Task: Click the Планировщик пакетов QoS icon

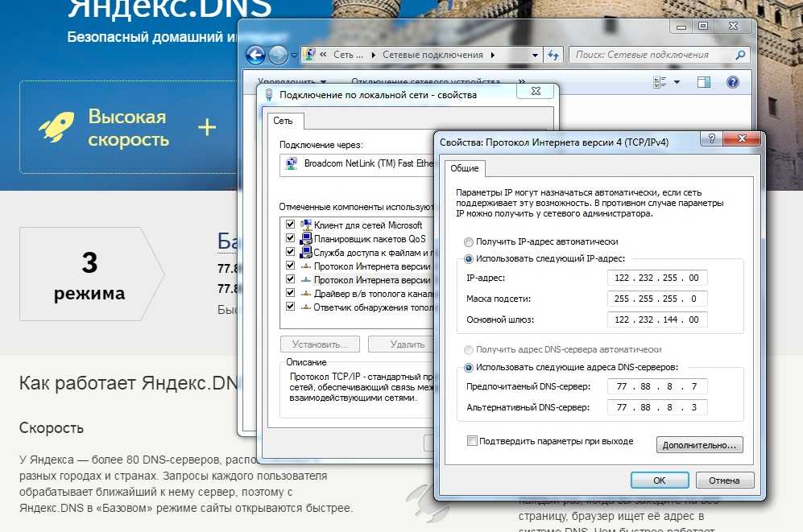Action: point(306,238)
